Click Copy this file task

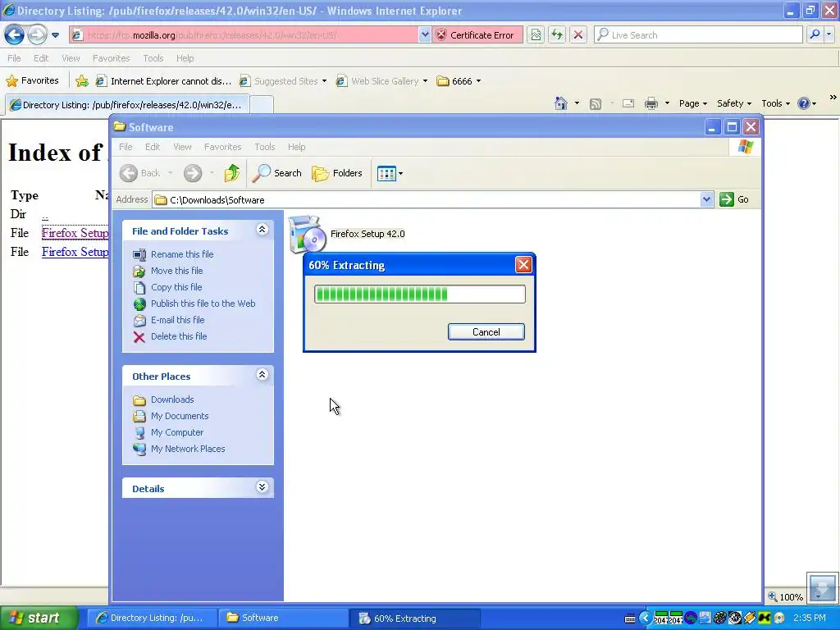tap(176, 287)
